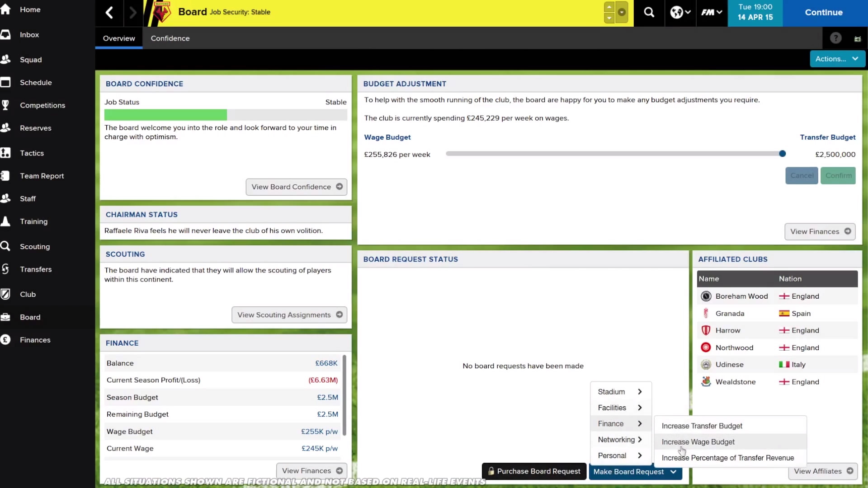Click the Finance panel scrollbar
This screenshot has width=868, height=488.
point(344,395)
